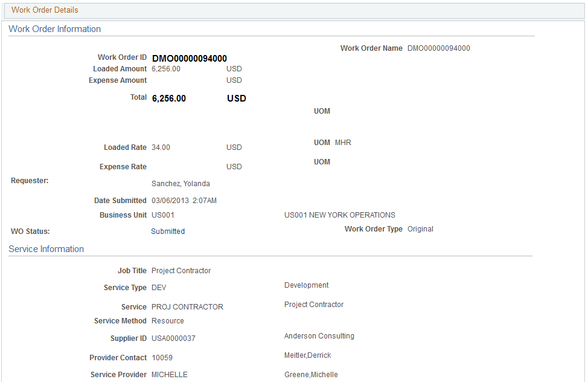
Task: Click the Work Order Information section heading
Action: coord(54,28)
